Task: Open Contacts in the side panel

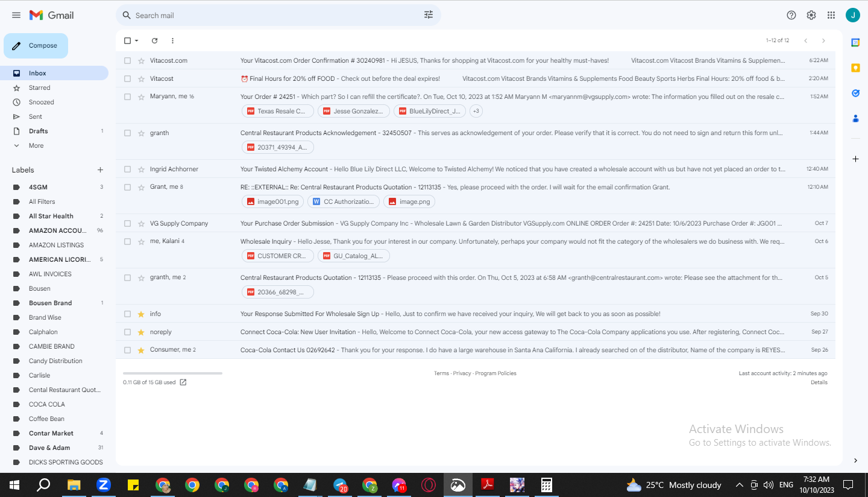Action: [x=855, y=119]
